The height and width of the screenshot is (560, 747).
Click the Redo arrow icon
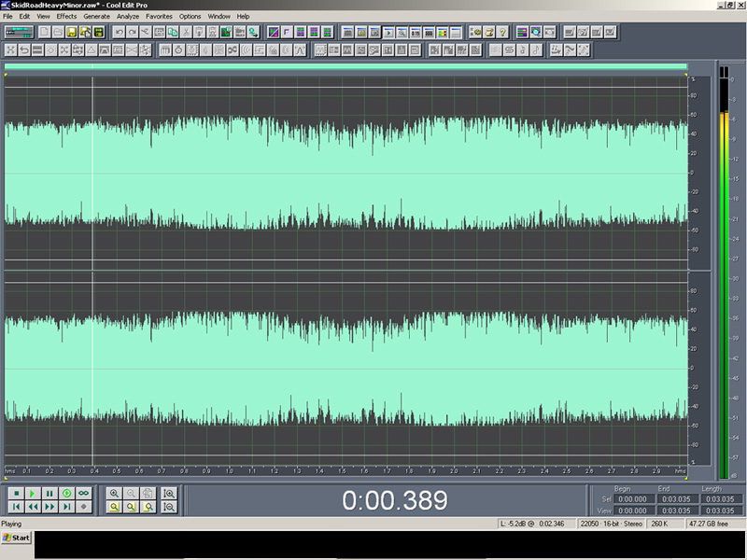132,33
